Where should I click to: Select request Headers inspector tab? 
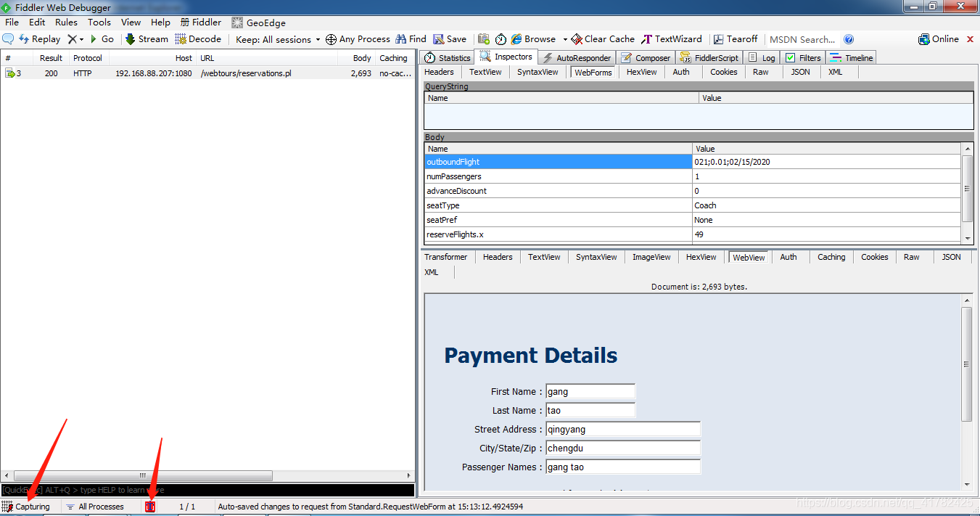(x=439, y=72)
